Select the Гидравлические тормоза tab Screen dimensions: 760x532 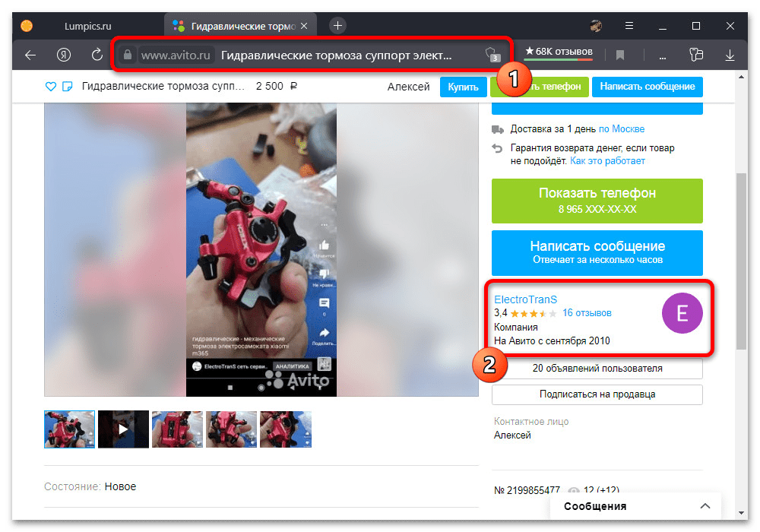click(x=236, y=26)
